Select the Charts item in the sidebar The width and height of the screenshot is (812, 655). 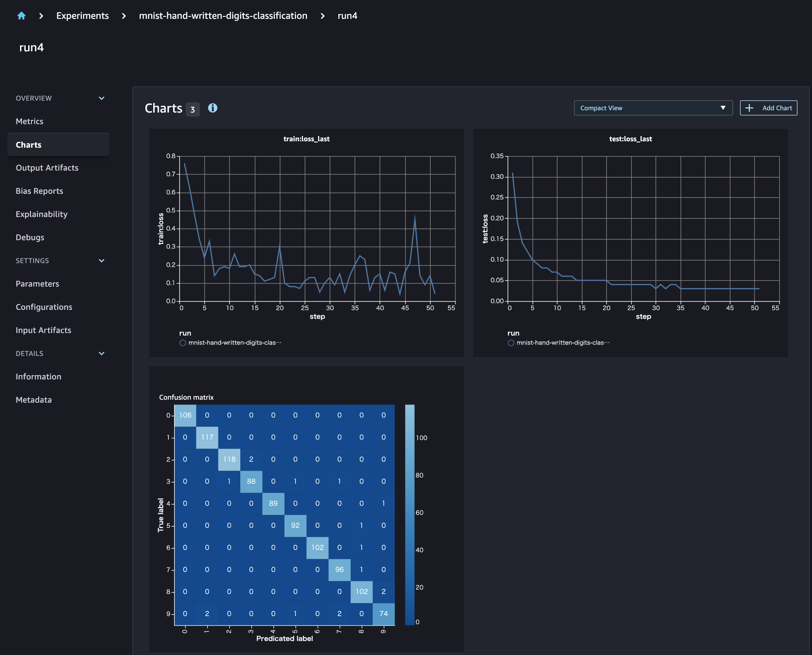[28, 144]
